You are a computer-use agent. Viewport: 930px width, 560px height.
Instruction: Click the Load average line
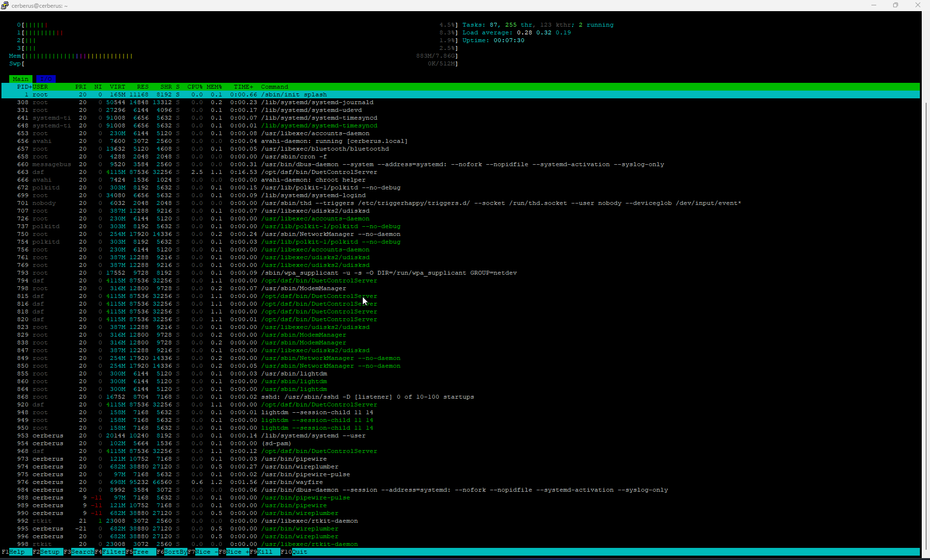516,32
